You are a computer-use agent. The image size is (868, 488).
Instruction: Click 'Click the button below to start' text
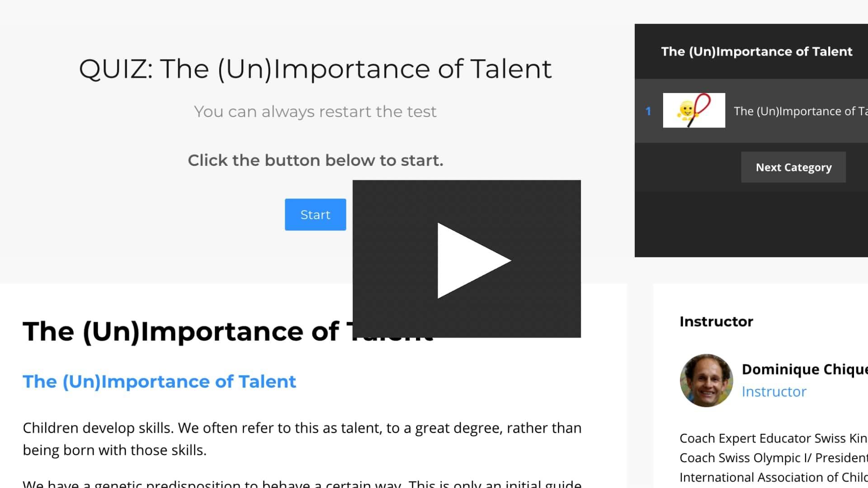click(x=315, y=160)
